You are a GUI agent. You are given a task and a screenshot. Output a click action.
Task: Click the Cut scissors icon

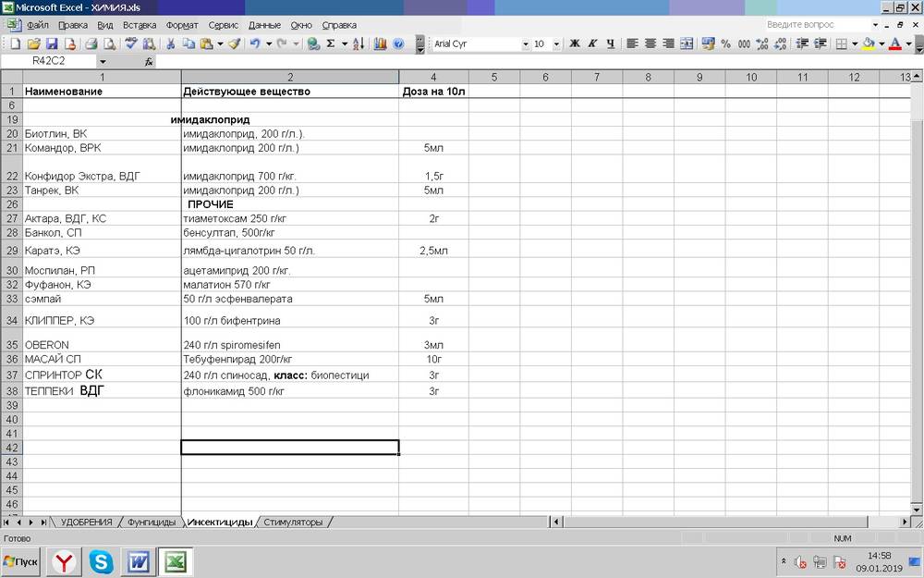(x=170, y=43)
